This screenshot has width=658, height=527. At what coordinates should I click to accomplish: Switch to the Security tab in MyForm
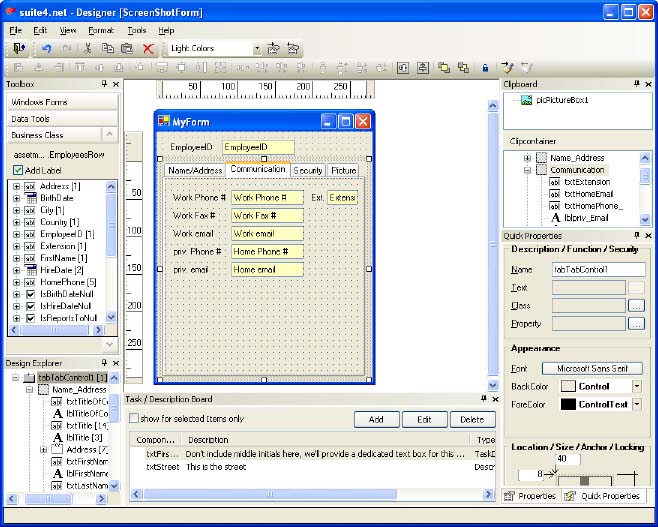click(307, 171)
